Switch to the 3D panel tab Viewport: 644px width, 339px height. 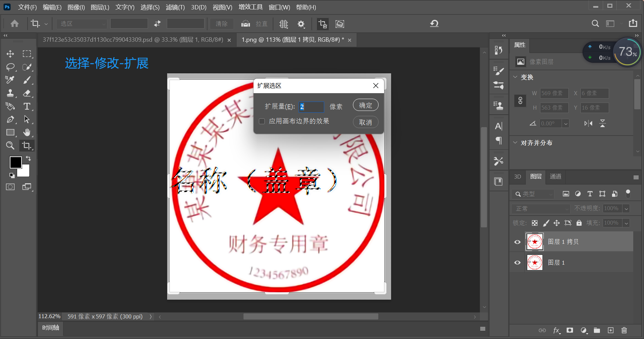[x=518, y=177]
